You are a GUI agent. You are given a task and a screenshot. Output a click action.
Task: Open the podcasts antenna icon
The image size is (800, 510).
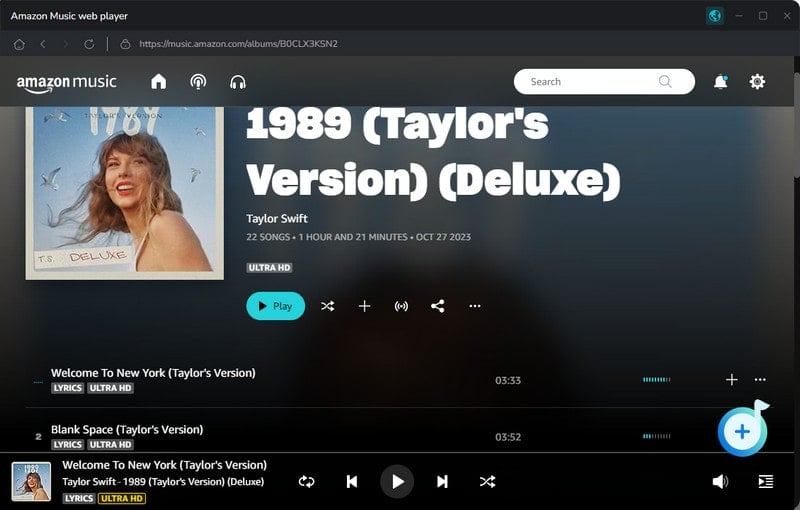198,82
